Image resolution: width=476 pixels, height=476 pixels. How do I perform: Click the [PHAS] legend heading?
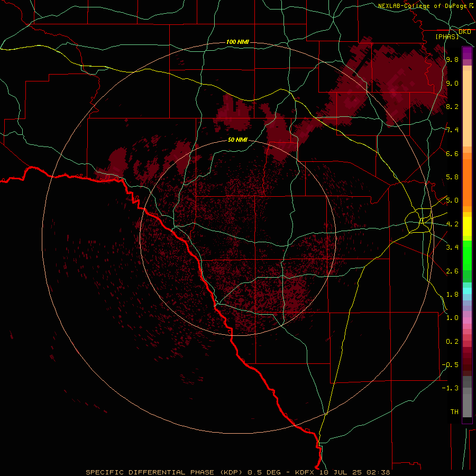pyautogui.click(x=447, y=36)
